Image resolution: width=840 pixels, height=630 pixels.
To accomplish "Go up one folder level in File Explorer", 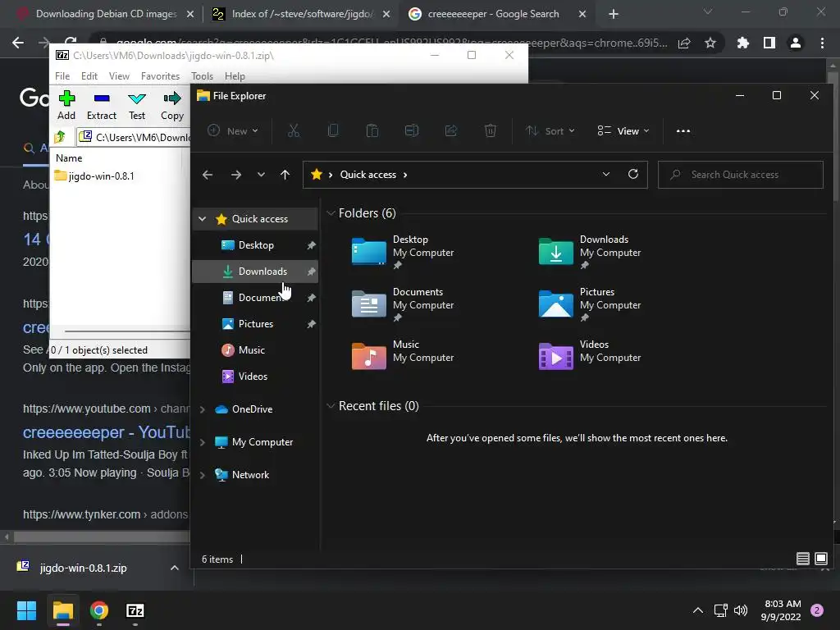I will pyautogui.click(x=285, y=175).
